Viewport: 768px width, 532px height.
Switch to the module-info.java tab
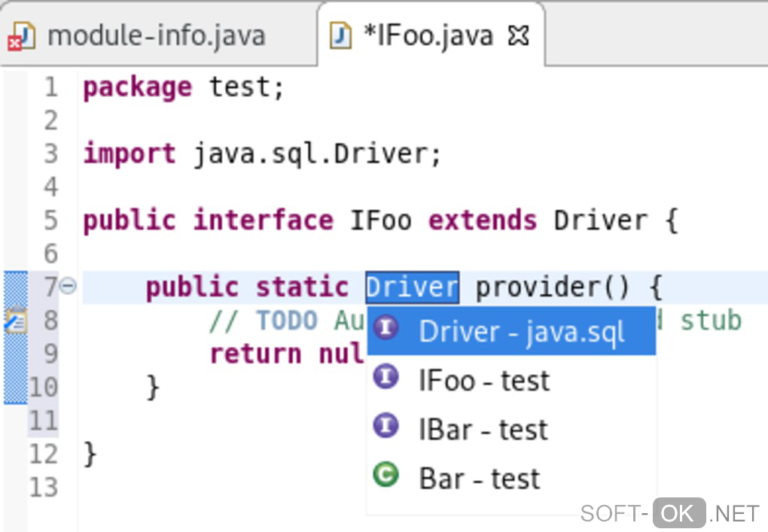(x=156, y=35)
